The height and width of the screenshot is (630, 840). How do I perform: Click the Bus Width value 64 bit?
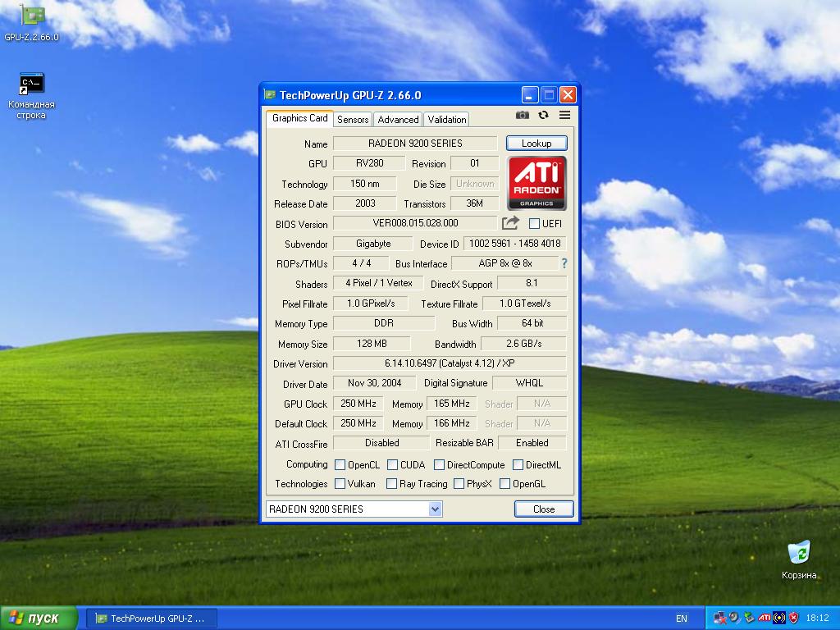point(532,323)
